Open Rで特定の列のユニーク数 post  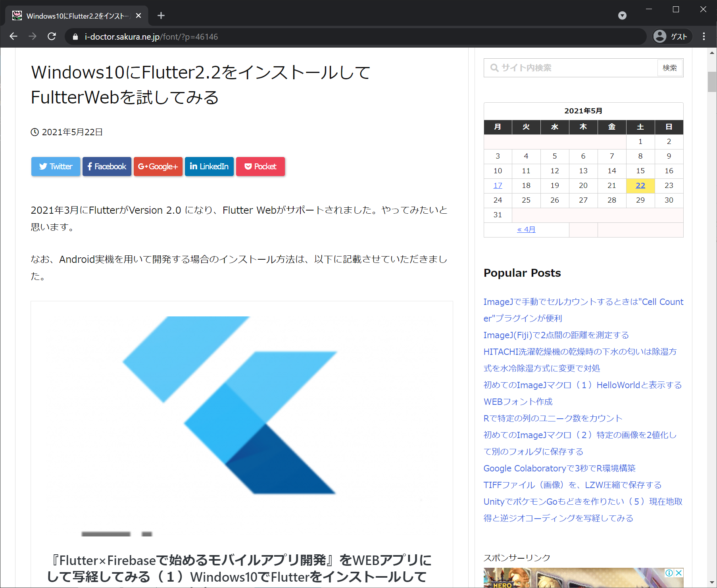tap(553, 418)
